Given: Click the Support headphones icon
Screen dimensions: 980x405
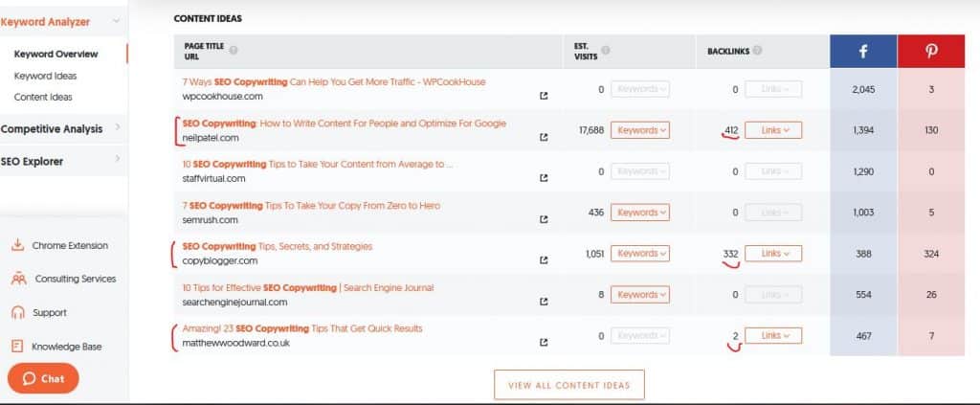Looking at the screenshot, I should (x=17, y=312).
